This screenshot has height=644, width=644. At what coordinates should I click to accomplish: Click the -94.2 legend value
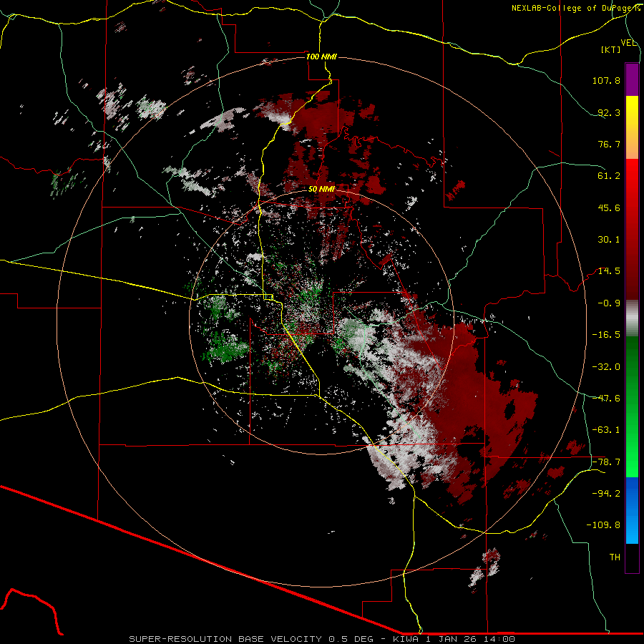click(x=606, y=494)
